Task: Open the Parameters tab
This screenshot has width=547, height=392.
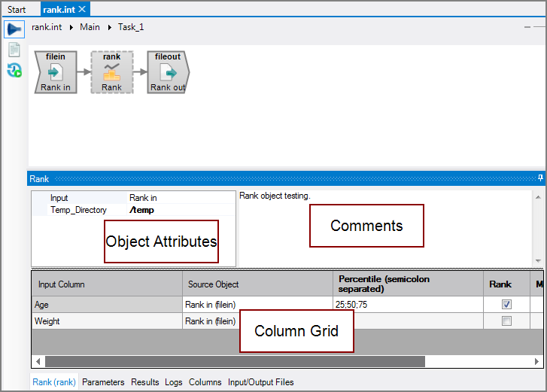Action: tap(103, 382)
